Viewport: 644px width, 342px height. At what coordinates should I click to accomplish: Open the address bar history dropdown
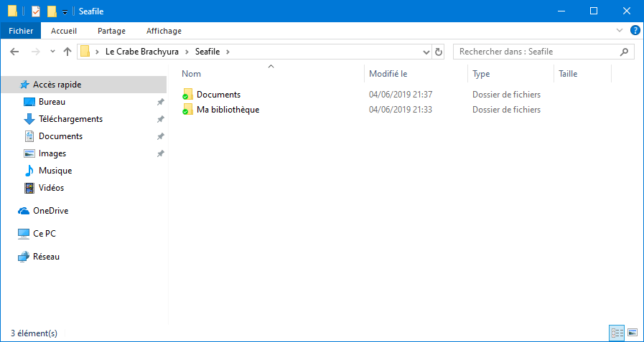pyautogui.click(x=426, y=52)
